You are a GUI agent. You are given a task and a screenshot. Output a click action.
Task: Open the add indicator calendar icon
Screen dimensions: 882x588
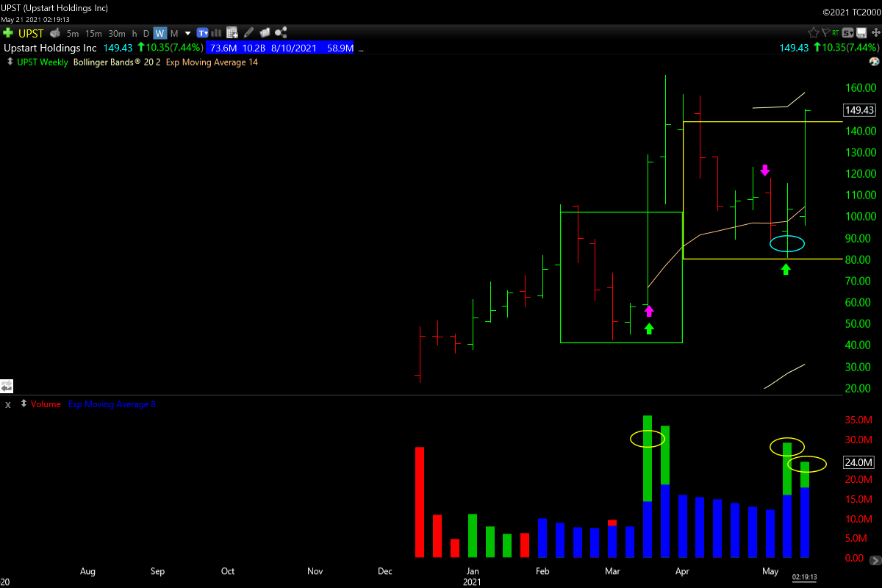coord(232,33)
